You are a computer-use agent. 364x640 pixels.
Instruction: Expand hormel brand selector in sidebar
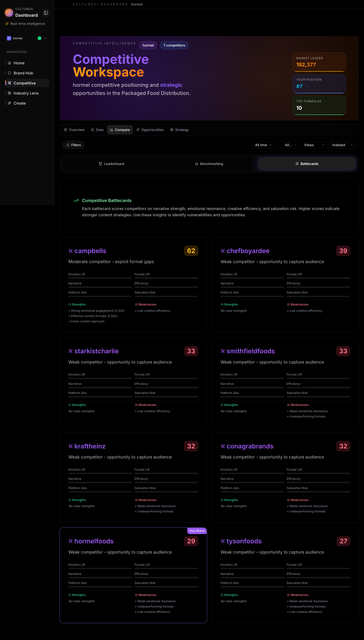click(45, 38)
